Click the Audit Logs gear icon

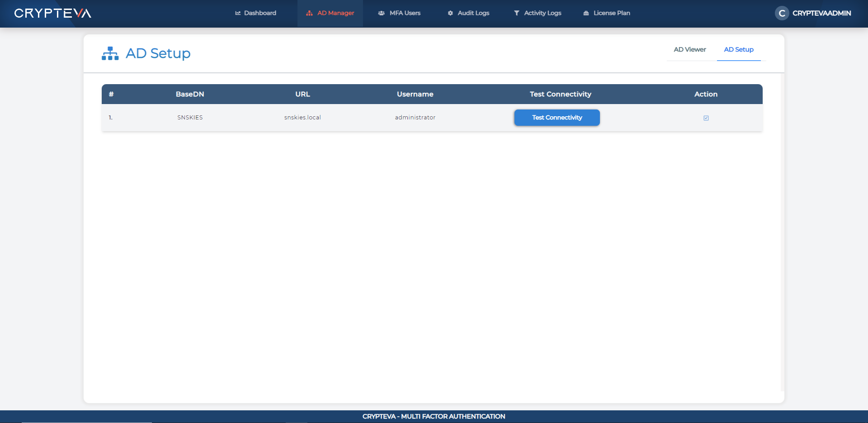450,13
